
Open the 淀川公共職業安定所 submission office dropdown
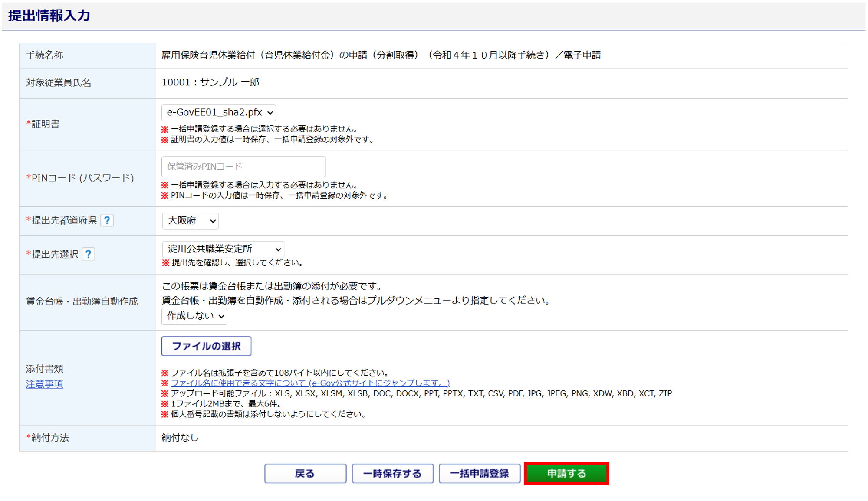click(223, 249)
